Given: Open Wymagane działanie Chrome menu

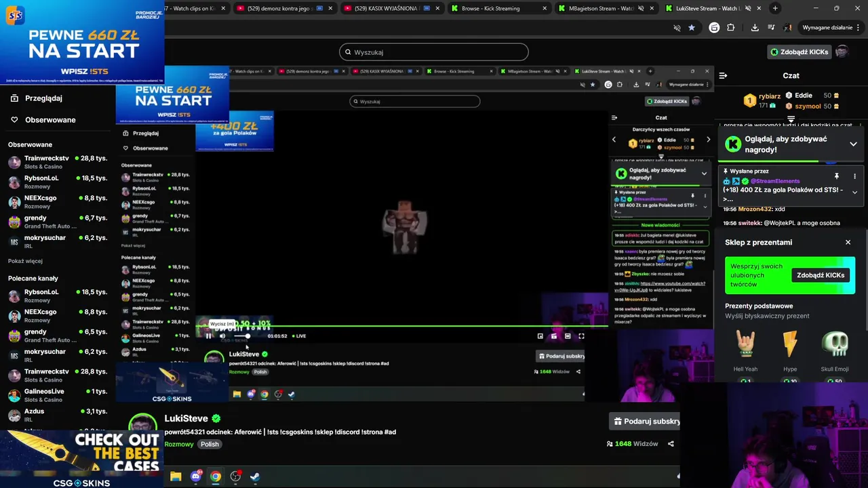Looking at the screenshot, I should [831, 28].
